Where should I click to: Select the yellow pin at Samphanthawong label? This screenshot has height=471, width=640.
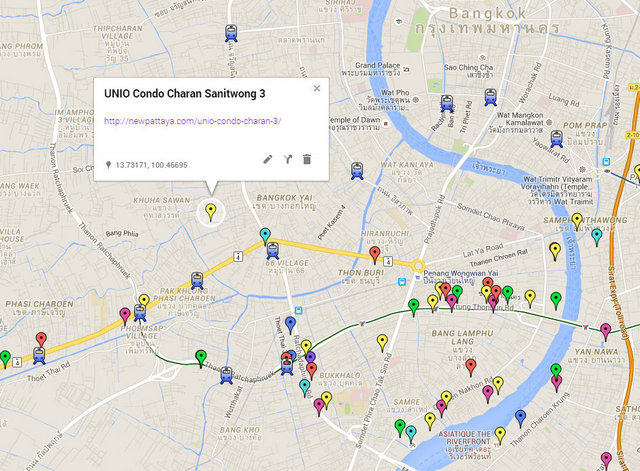coord(577,222)
